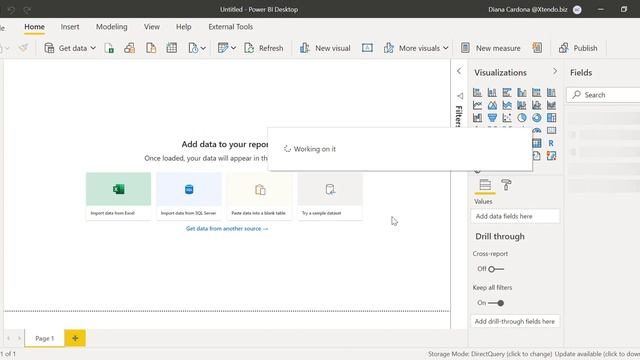
Task: Click Import data from SQL Server card
Action: (x=189, y=196)
